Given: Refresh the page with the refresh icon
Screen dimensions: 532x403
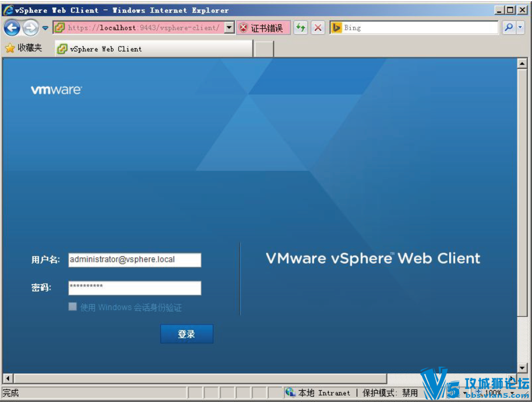Looking at the screenshot, I should click(301, 27).
